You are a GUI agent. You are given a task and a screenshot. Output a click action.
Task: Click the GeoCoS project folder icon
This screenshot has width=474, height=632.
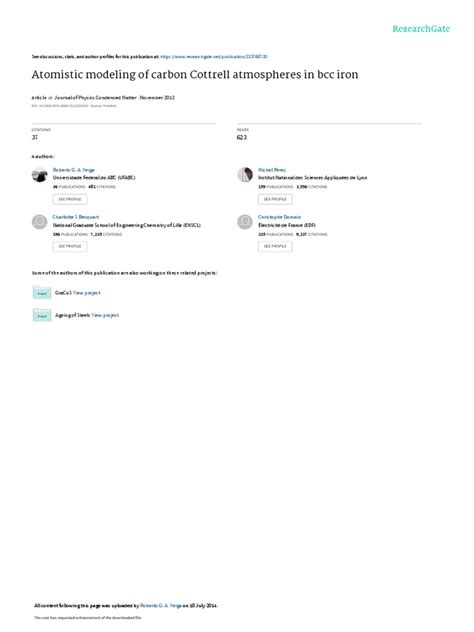(x=42, y=292)
